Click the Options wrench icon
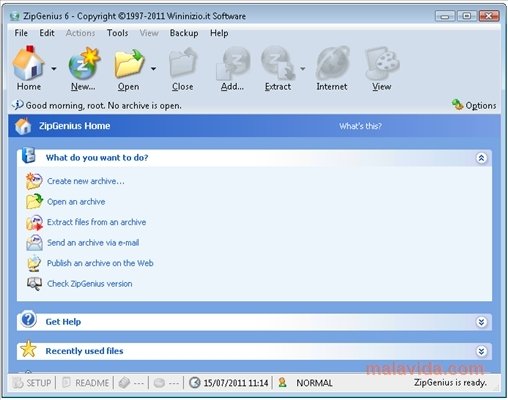 tap(457, 105)
